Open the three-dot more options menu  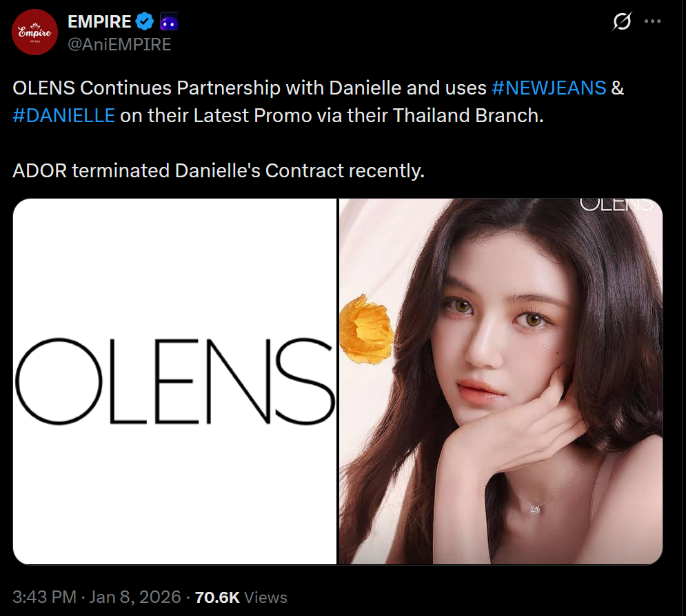652,21
